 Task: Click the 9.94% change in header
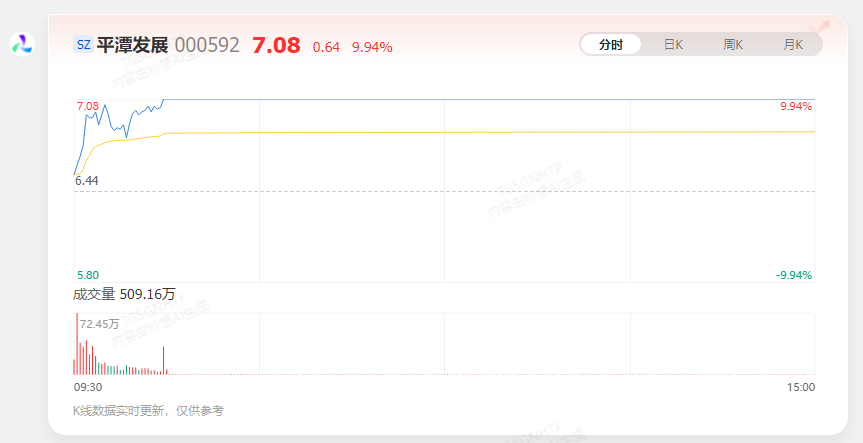[372, 47]
